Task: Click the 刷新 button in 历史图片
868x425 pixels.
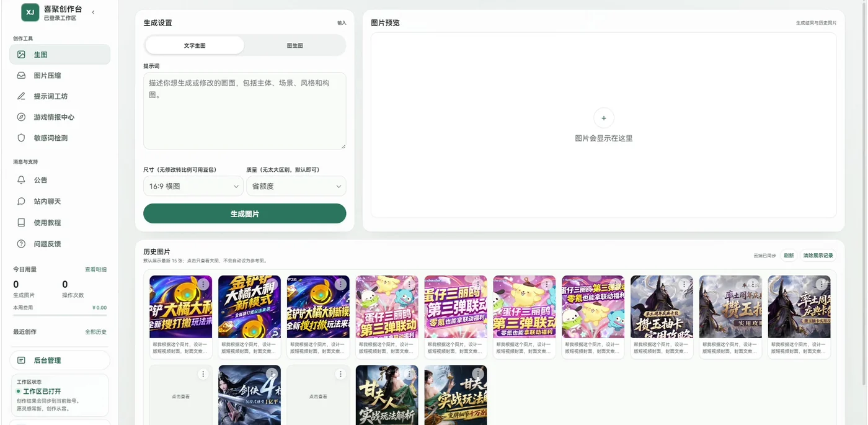Action: [x=789, y=256]
